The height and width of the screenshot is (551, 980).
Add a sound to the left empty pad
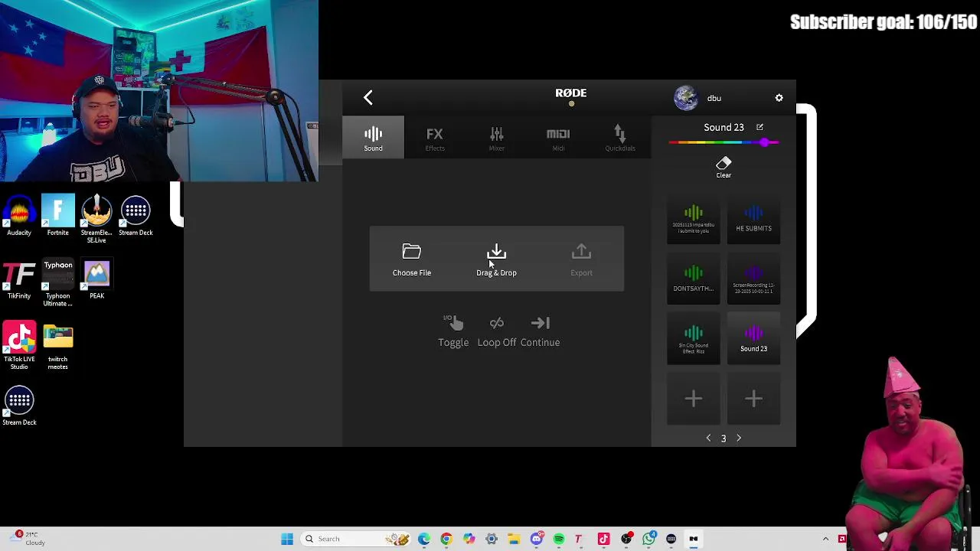tap(694, 399)
